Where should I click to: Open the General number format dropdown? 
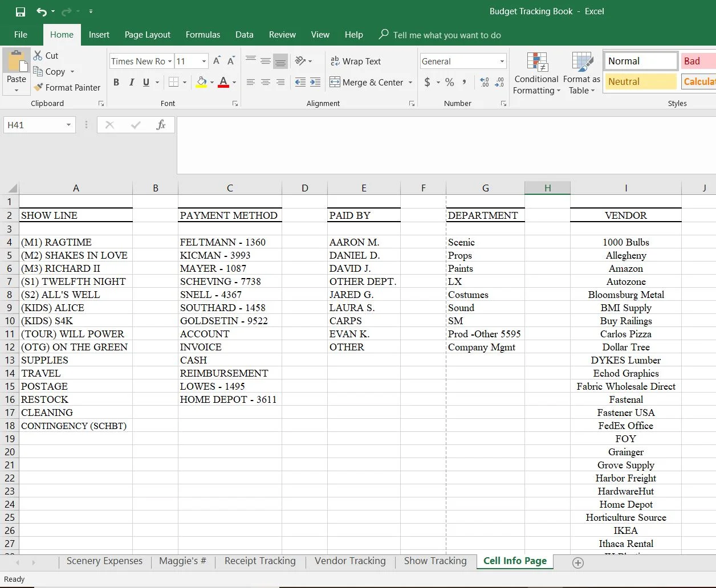point(502,62)
